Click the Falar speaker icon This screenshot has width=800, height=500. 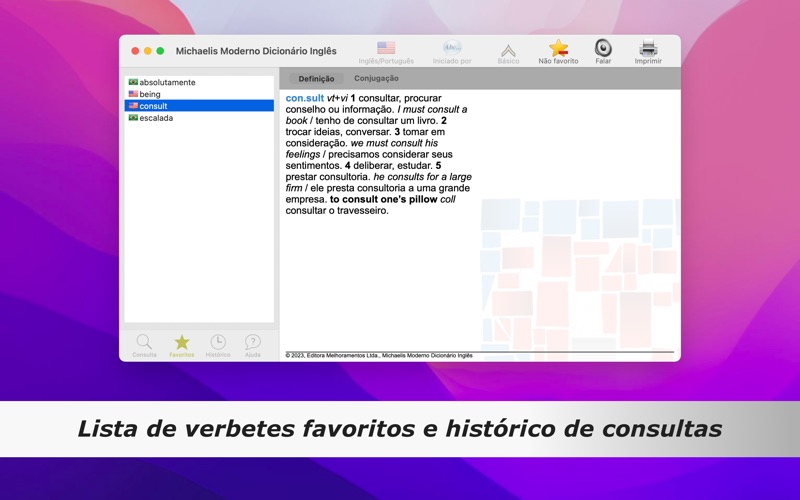pos(603,48)
